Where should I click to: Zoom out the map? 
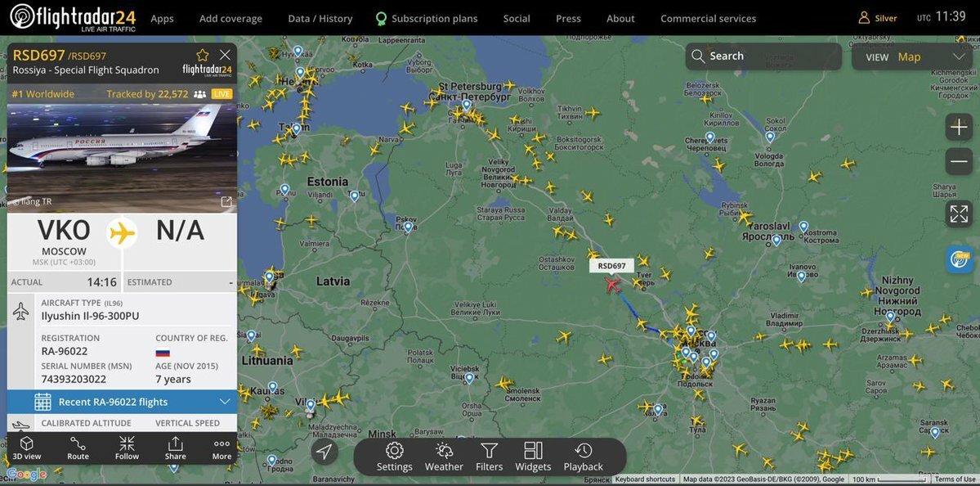click(x=959, y=161)
